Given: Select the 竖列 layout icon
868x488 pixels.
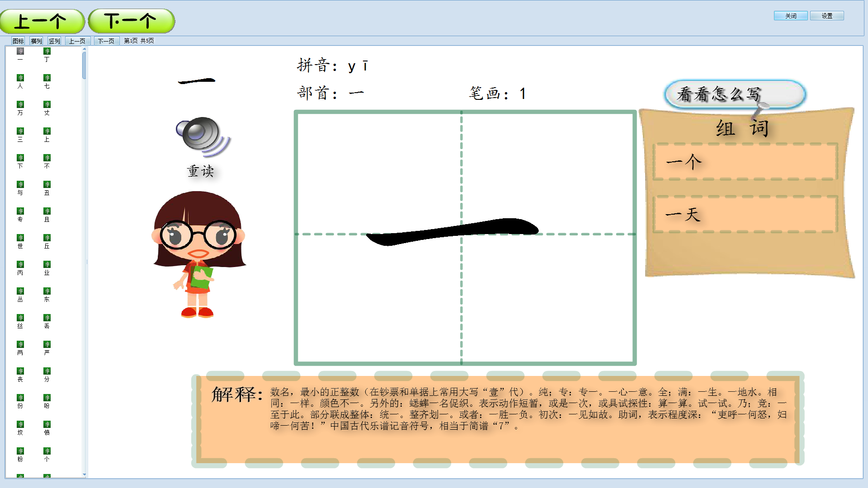Looking at the screenshot, I should coord(71,41).
